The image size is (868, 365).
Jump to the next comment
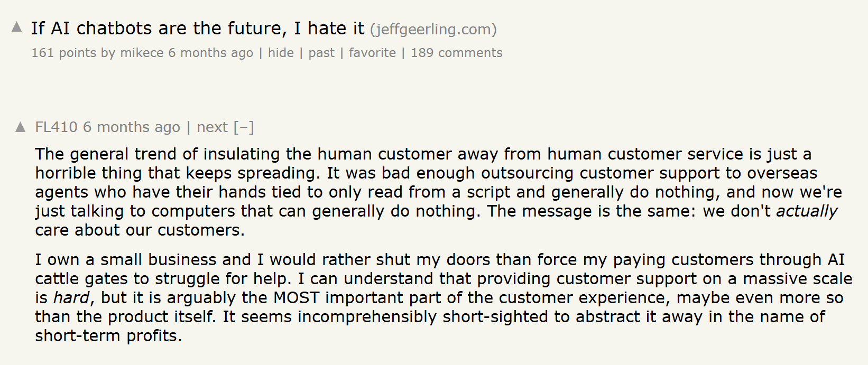213,127
